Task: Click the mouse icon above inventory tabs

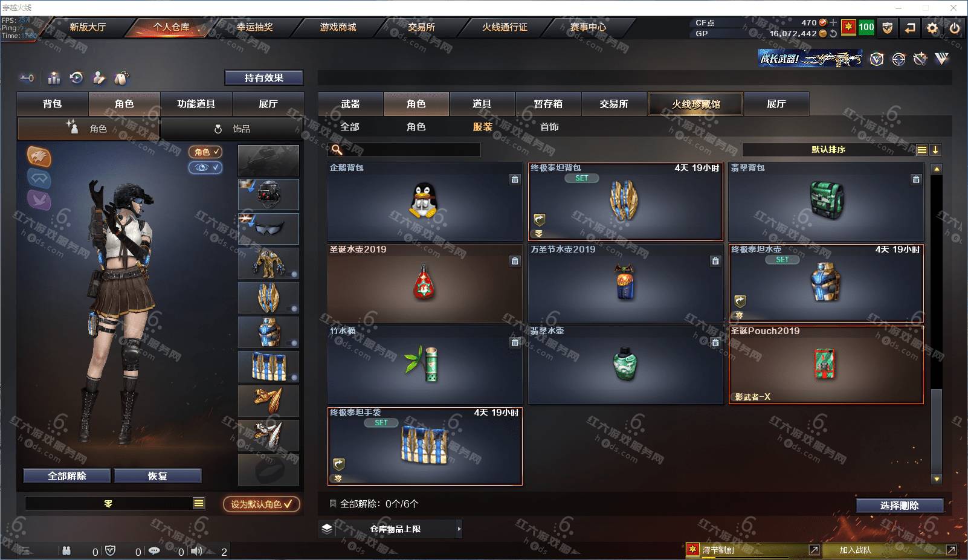Action: click(x=121, y=78)
